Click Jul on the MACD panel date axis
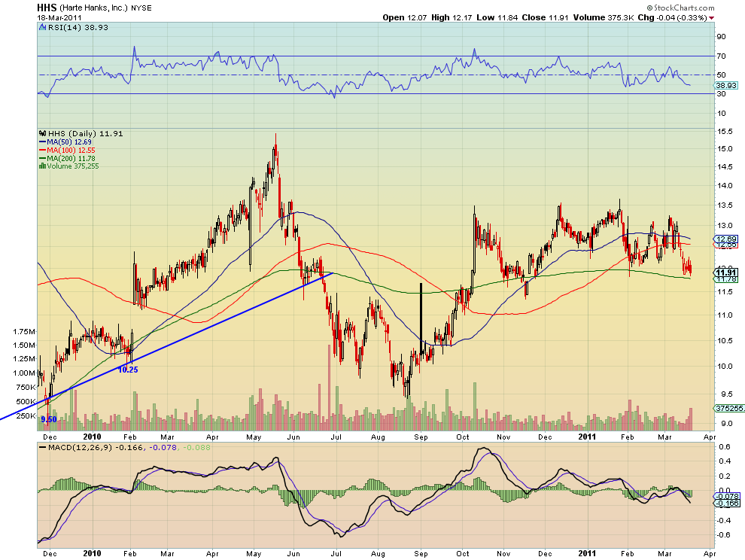 tap(336, 554)
